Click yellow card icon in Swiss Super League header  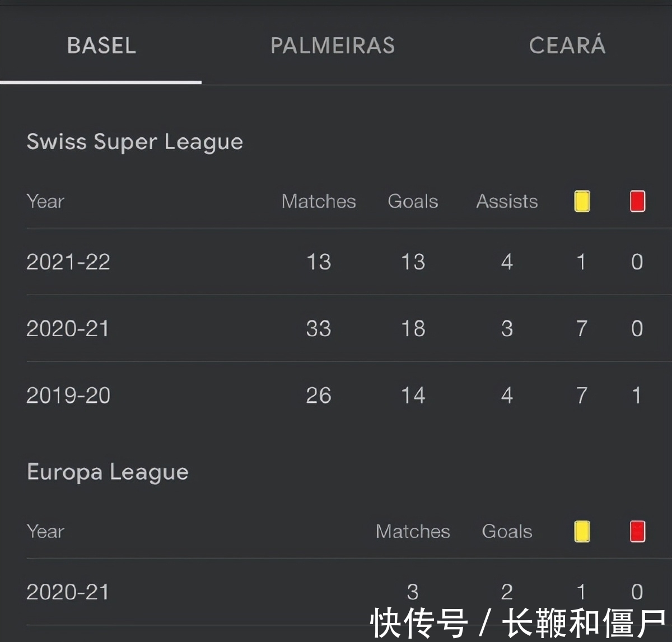tap(582, 201)
